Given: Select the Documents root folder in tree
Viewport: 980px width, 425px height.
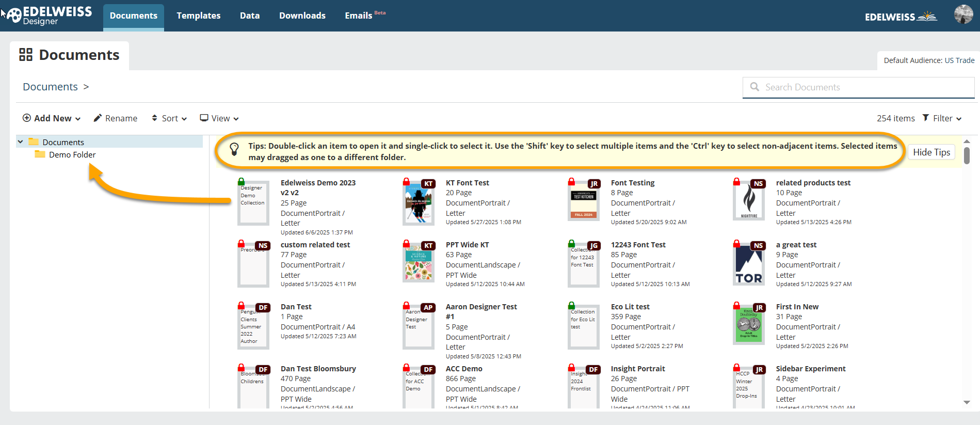Looking at the screenshot, I should click(x=63, y=142).
